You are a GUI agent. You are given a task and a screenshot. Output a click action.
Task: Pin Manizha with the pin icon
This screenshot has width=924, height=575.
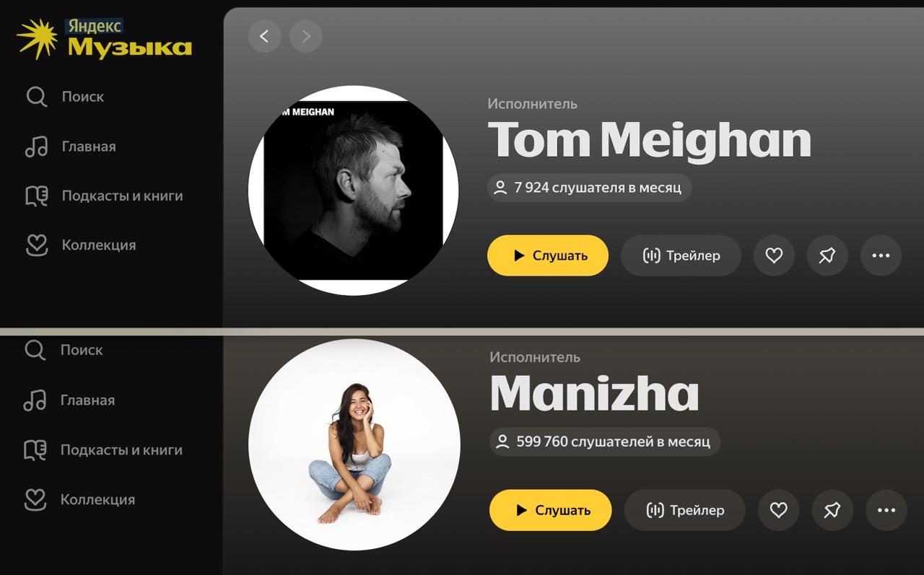coord(832,510)
